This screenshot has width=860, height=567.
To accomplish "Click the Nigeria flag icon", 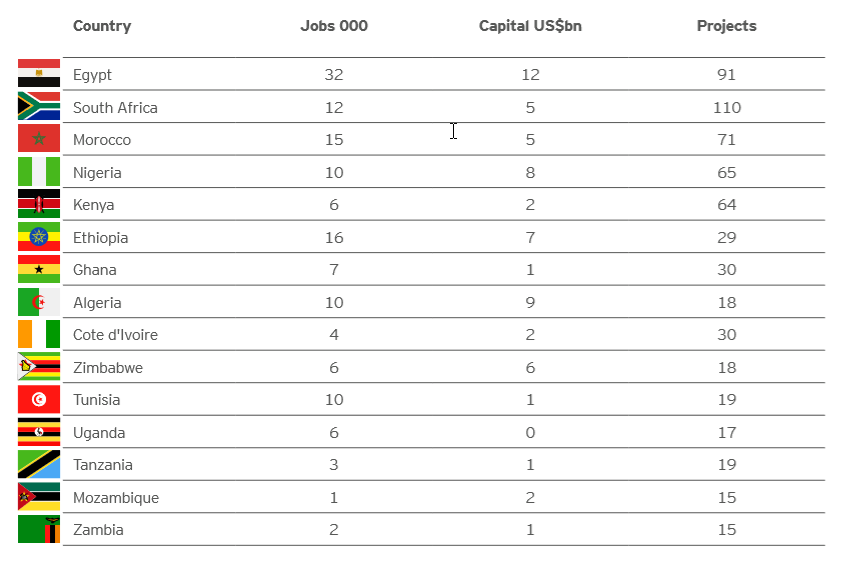I will (39, 172).
